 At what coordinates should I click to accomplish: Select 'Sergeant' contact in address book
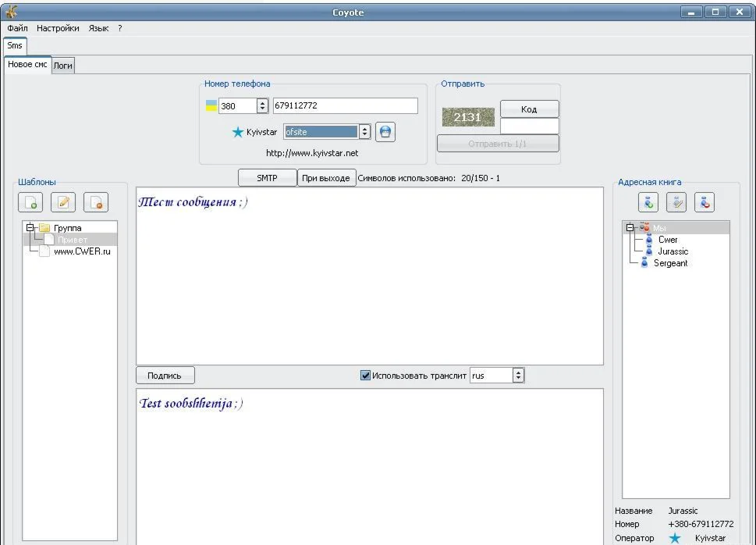pos(670,263)
